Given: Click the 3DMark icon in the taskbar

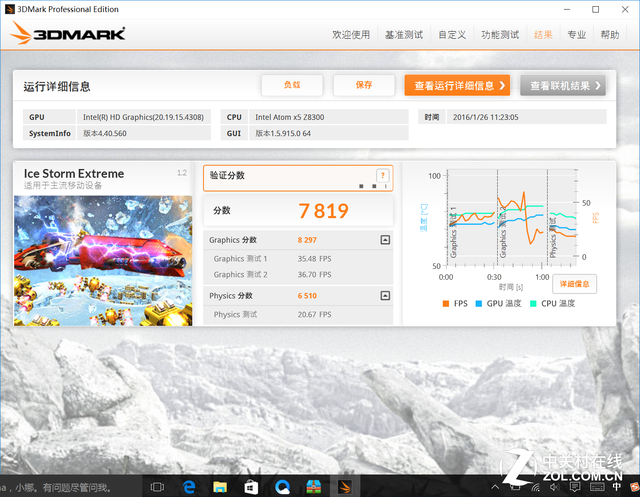Looking at the screenshot, I should pyautogui.click(x=345, y=487).
